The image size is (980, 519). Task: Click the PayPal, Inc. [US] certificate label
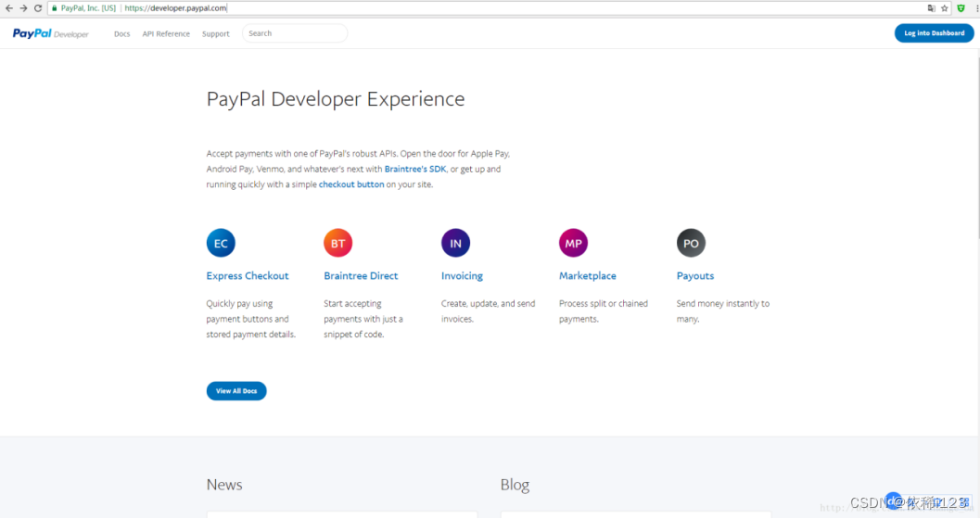88,8
